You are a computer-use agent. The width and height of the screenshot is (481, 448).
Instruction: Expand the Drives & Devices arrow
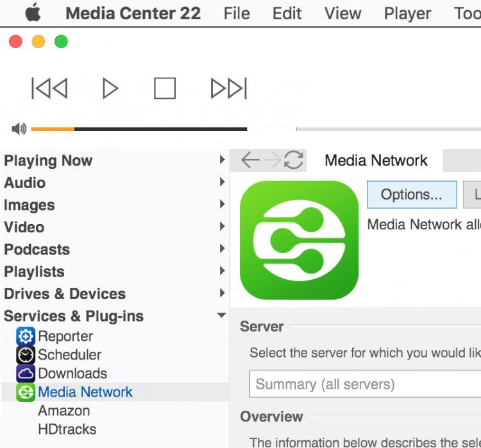click(x=222, y=293)
